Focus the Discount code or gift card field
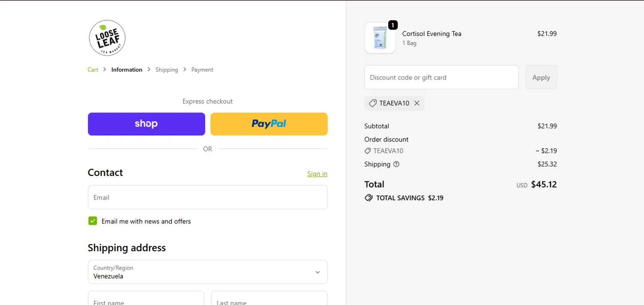 441,77
